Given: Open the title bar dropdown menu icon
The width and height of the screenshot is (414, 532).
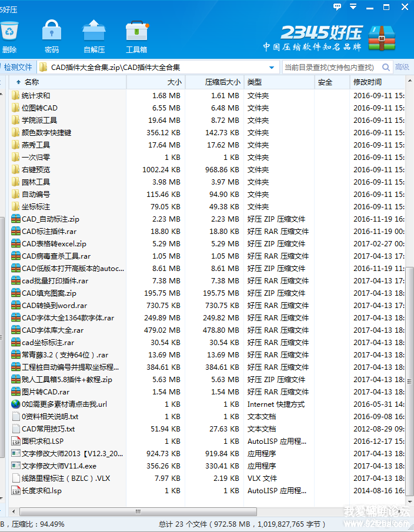Looking at the screenshot, I should pyautogui.click(x=353, y=6).
